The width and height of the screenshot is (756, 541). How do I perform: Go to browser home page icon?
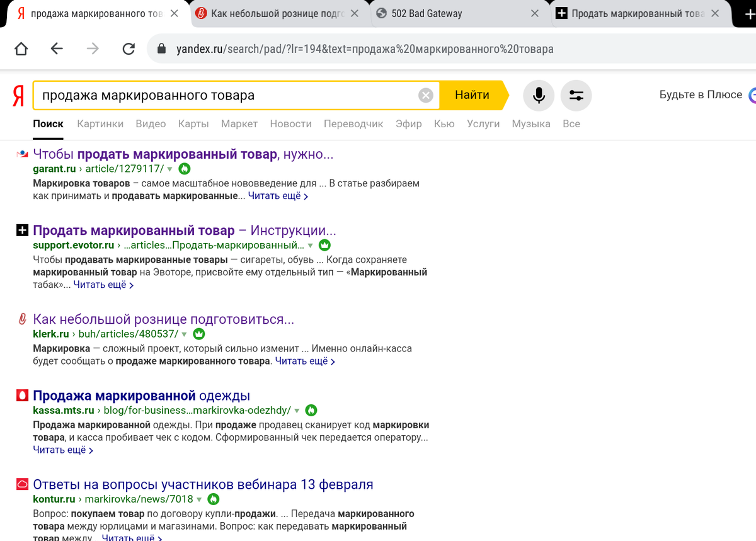tap(21, 49)
